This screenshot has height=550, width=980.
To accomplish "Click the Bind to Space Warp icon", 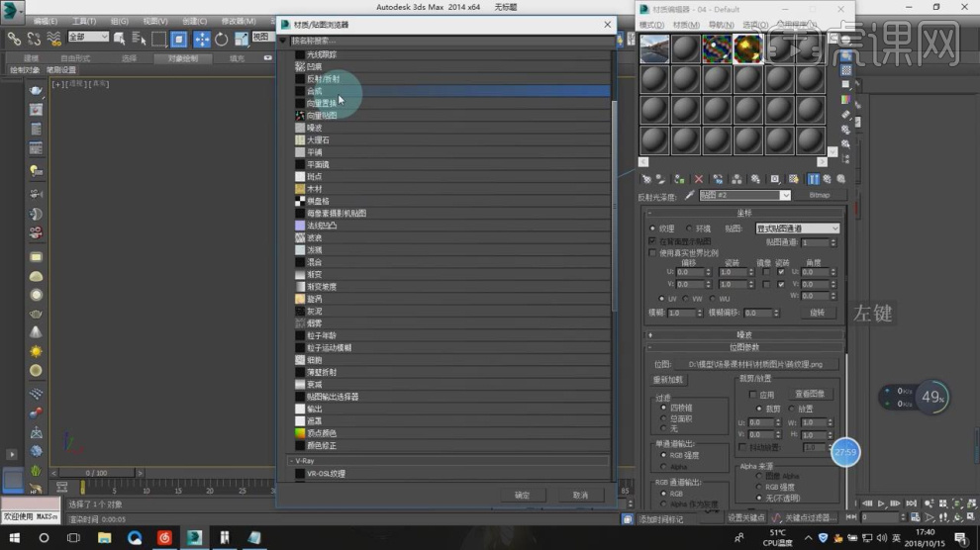I will (x=53, y=39).
